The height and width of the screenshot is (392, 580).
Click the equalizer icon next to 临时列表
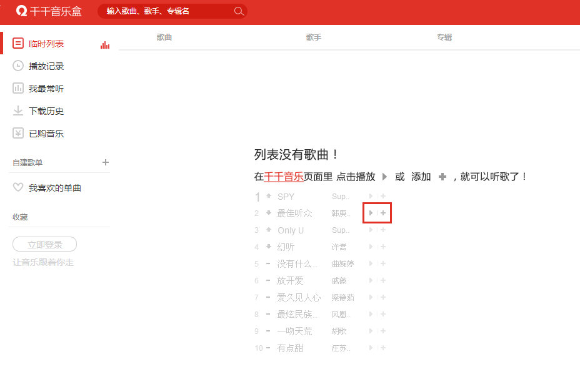(105, 44)
